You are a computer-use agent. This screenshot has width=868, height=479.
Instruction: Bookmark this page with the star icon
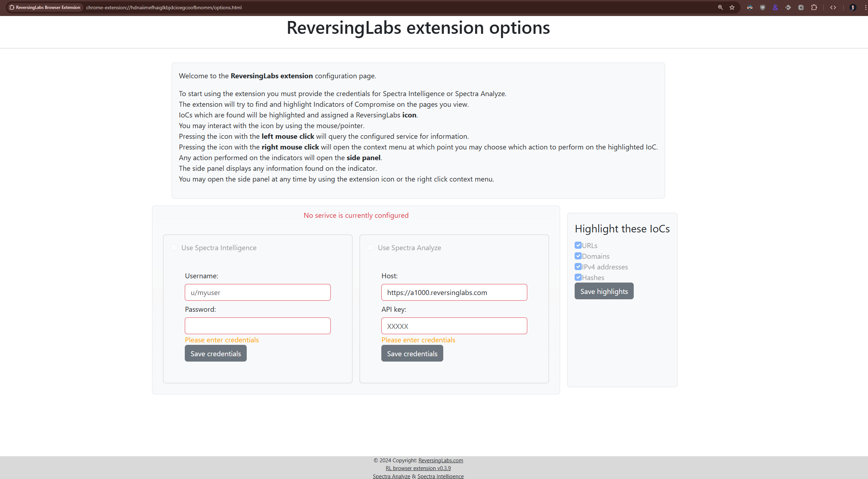click(732, 7)
